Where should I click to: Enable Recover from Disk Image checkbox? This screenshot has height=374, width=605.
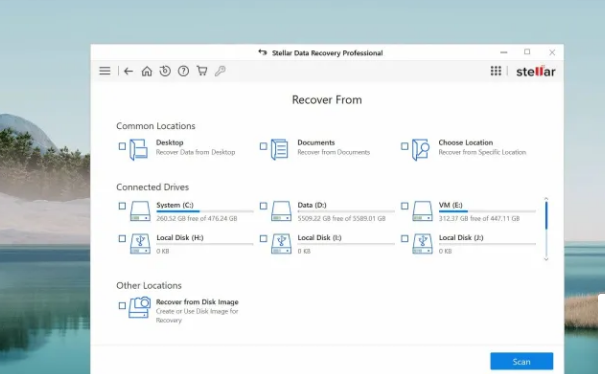(x=122, y=306)
